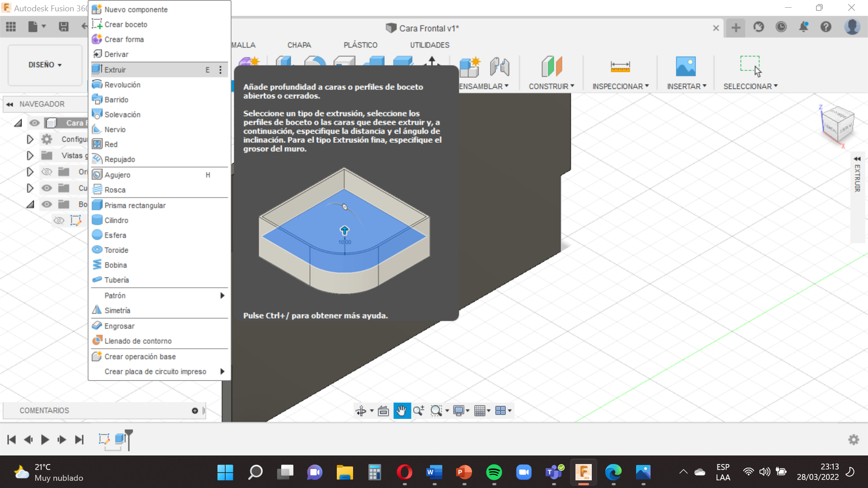Collapse the NAVEGADOR browser panel
The image size is (868, 488).
9,104
